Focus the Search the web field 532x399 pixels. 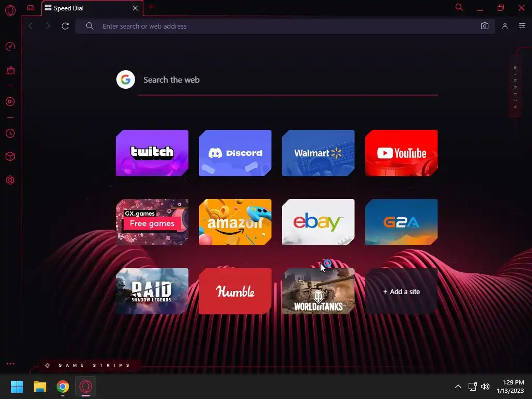pos(288,80)
